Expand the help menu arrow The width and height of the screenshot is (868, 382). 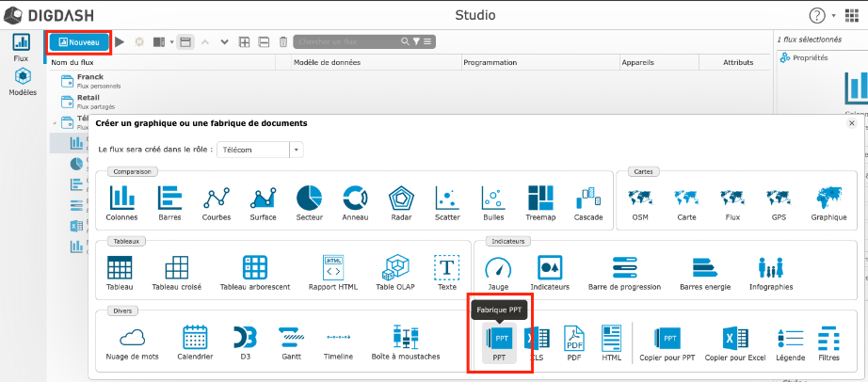pyautogui.click(x=833, y=16)
